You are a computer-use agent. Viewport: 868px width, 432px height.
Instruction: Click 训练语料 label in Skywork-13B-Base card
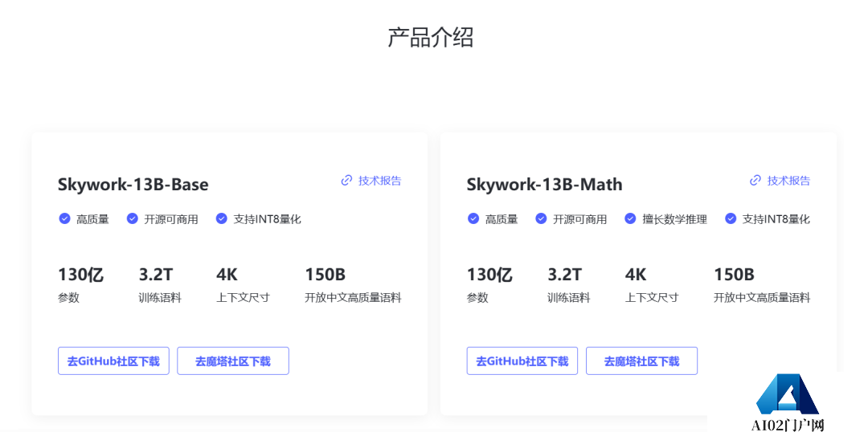(x=160, y=298)
